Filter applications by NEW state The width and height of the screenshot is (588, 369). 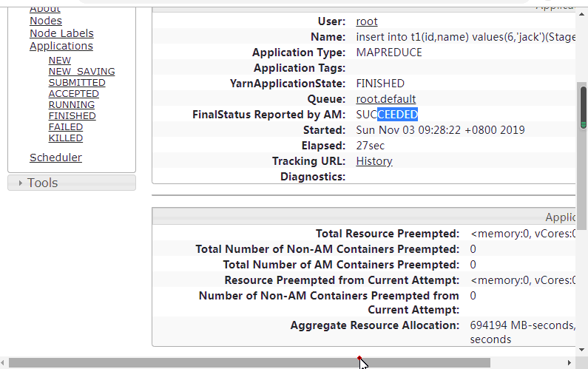pos(60,61)
